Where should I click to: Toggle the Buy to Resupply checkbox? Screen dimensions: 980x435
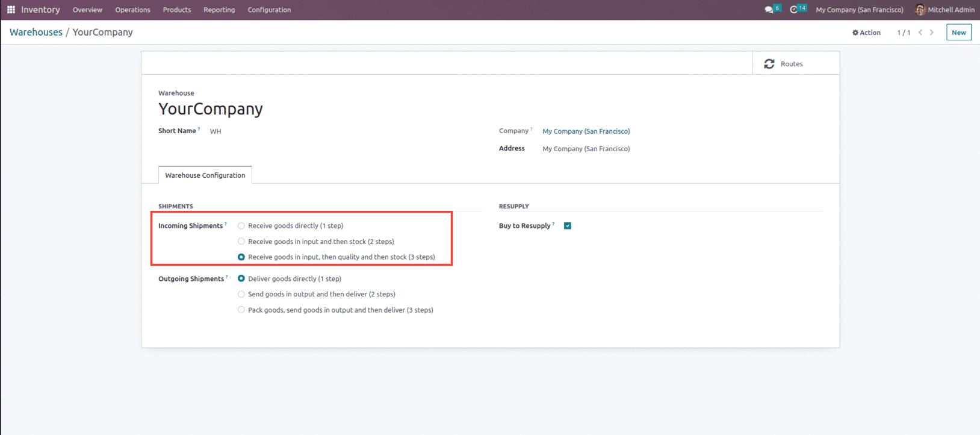568,226
